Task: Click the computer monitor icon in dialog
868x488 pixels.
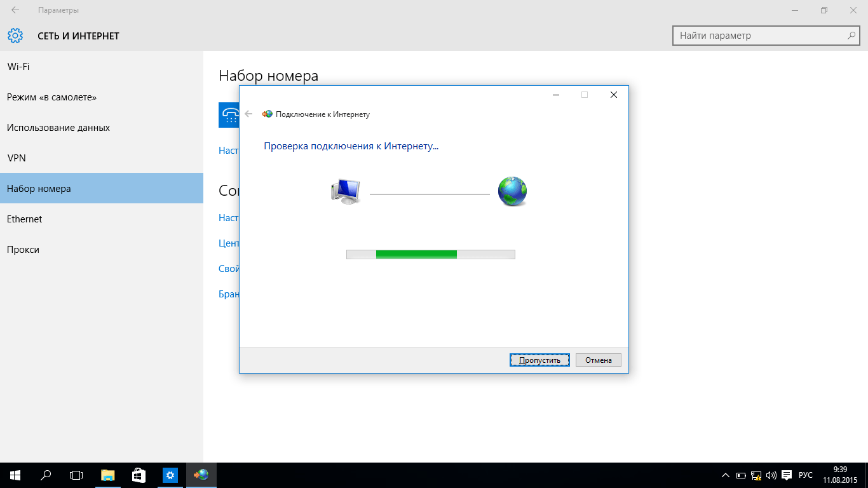Action: coord(346,191)
